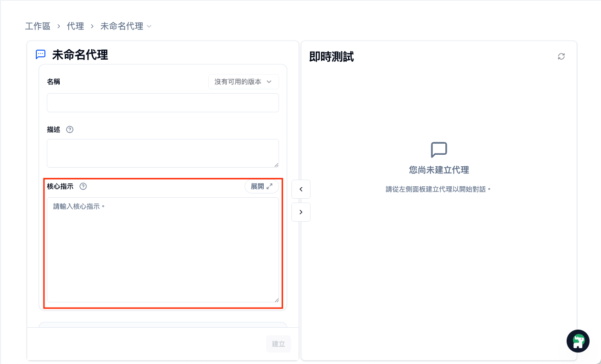Expand the 核心指示 editor with 展開
The image size is (601, 364).
coord(261,186)
